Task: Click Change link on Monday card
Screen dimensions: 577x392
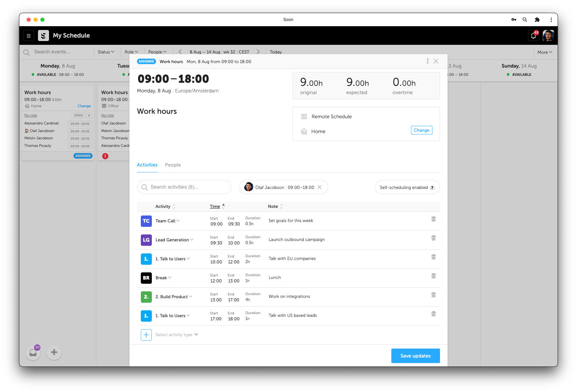Action: click(x=84, y=106)
